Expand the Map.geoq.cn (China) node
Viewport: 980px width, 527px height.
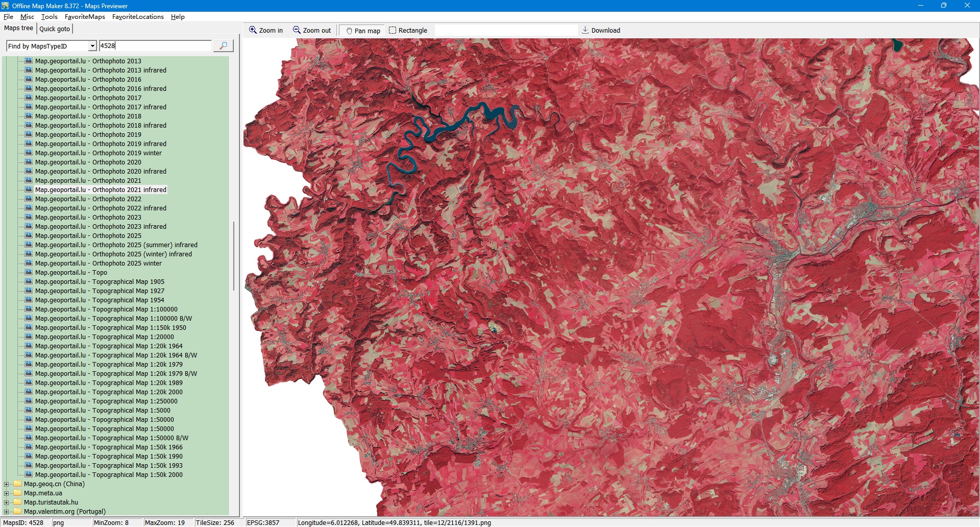point(6,484)
